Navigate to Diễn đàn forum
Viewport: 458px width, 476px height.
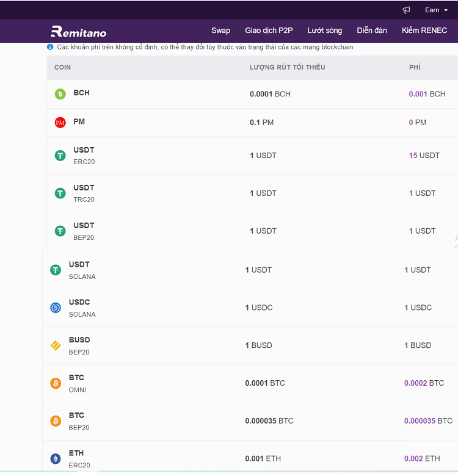click(372, 31)
